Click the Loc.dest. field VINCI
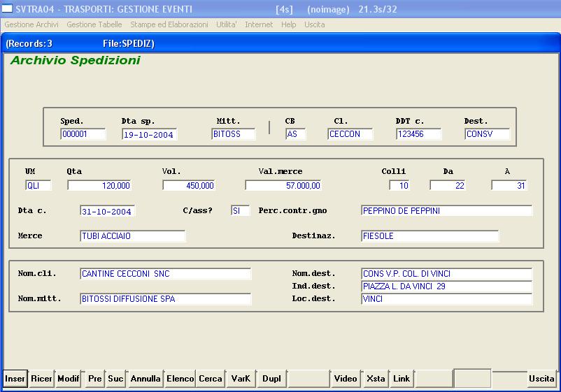Image resolution: width=561 pixels, height=392 pixels. click(x=446, y=299)
